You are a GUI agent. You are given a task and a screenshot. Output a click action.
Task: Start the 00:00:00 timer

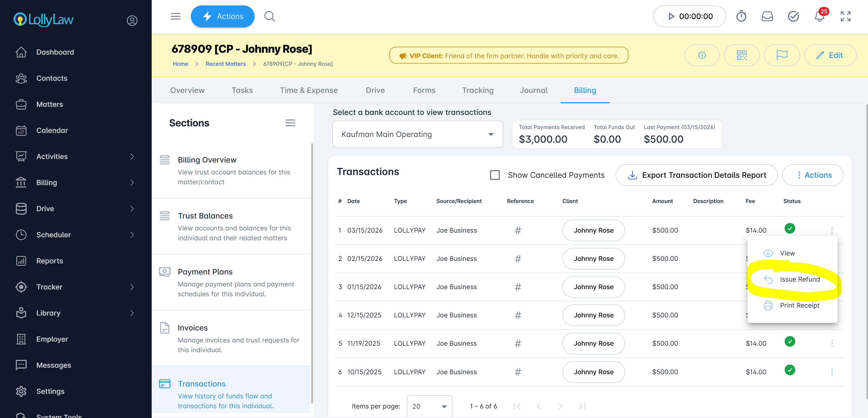pyautogui.click(x=671, y=17)
